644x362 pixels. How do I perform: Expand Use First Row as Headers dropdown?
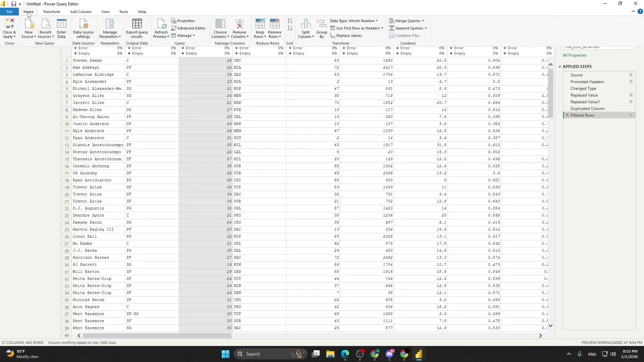pos(382,28)
